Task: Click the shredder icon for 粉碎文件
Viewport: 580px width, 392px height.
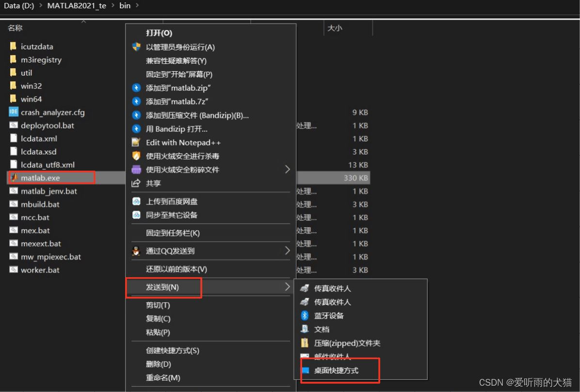Action: click(x=136, y=170)
